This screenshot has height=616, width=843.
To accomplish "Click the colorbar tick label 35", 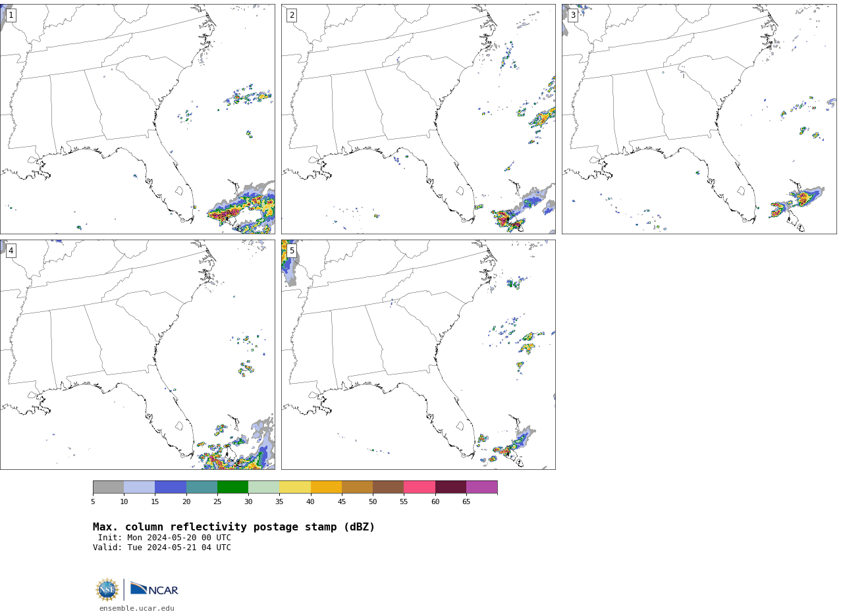I will point(279,502).
